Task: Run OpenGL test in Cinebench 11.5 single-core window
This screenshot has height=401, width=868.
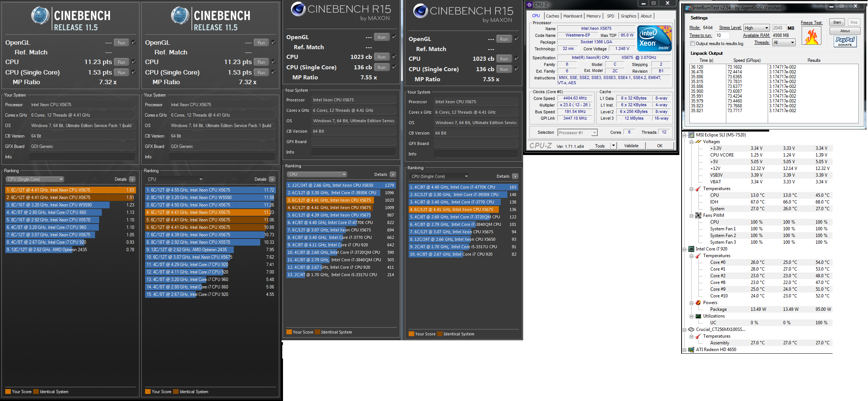Action: (x=122, y=42)
